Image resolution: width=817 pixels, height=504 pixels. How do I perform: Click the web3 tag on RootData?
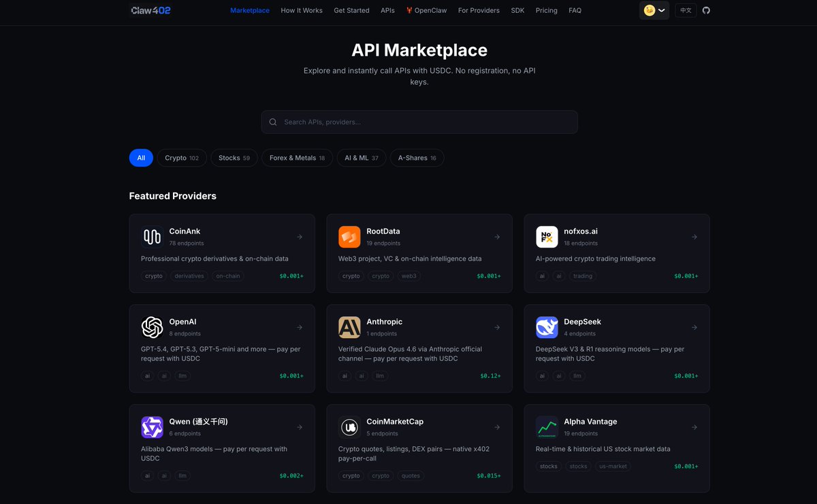(x=408, y=276)
